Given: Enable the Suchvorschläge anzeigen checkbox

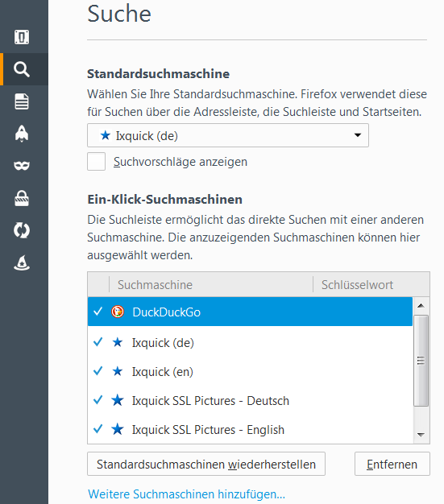Looking at the screenshot, I should click(96, 161).
